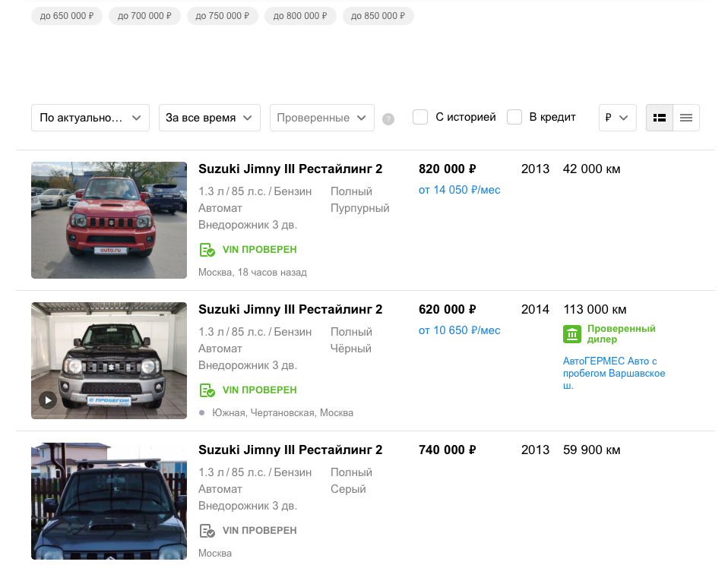Open the 'По актуальности' sort dropdown
This screenshot has width=728, height=568.
[x=90, y=118]
